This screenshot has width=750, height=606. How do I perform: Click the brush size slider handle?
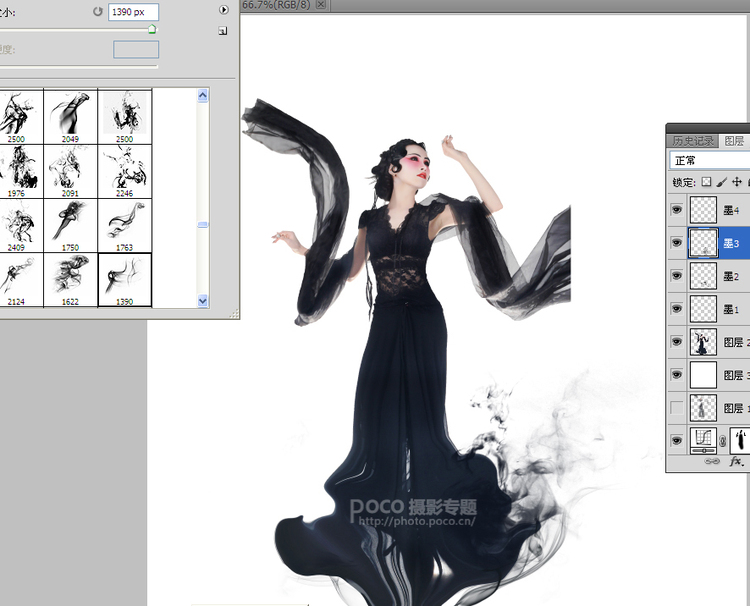coord(152,29)
